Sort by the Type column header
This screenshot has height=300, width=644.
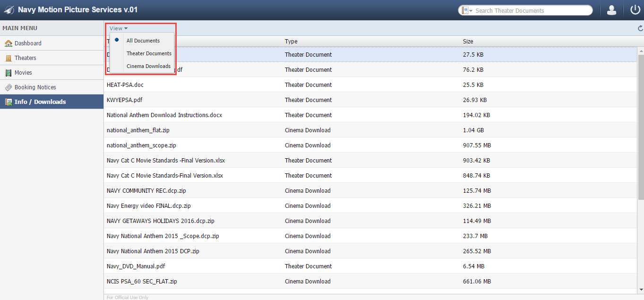click(291, 42)
